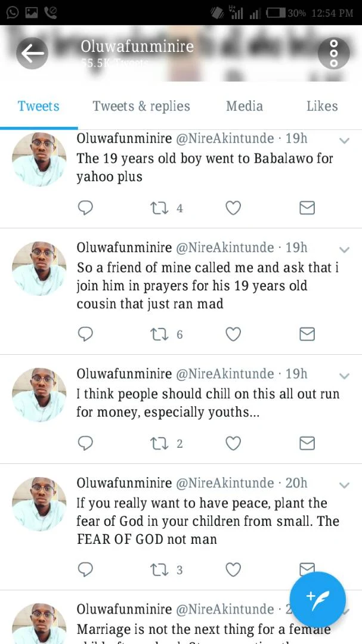Screen dimensions: 362x644
Task: Like the chill on money tweet
Action: [x=233, y=443]
